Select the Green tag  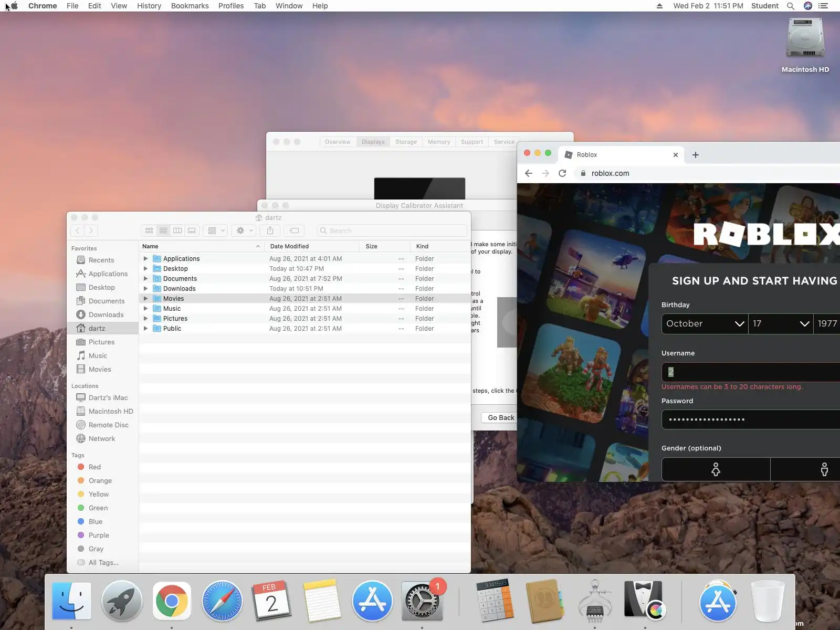pos(98,508)
